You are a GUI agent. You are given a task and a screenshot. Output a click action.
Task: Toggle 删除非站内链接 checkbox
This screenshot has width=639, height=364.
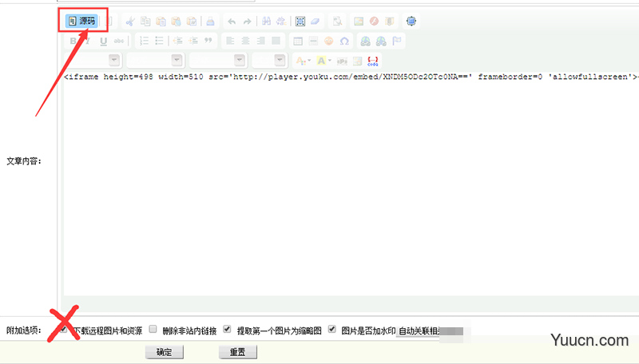[x=153, y=329]
